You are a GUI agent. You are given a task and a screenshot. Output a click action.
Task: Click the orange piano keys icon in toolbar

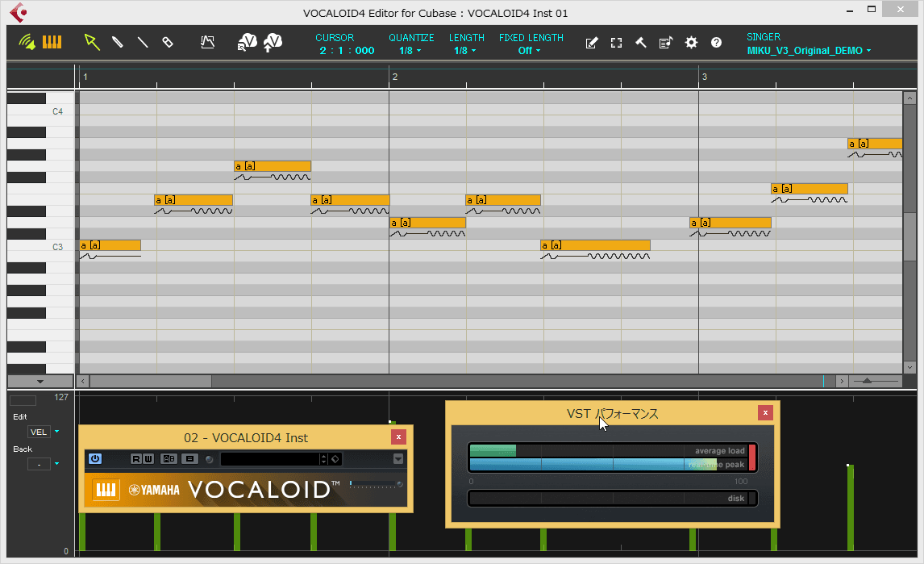click(52, 43)
